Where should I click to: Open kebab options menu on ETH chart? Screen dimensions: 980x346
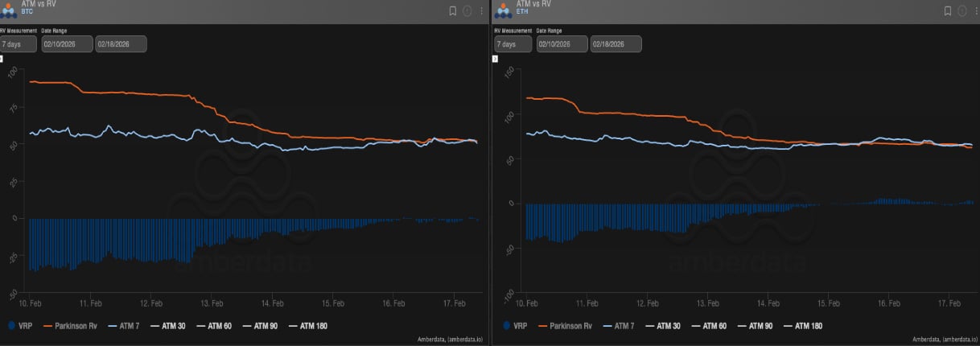pyautogui.click(x=976, y=11)
